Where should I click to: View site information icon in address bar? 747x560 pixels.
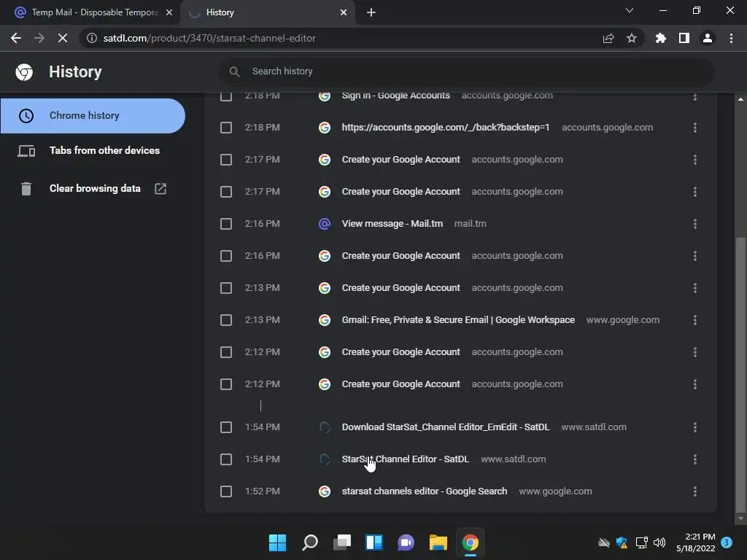coord(92,38)
